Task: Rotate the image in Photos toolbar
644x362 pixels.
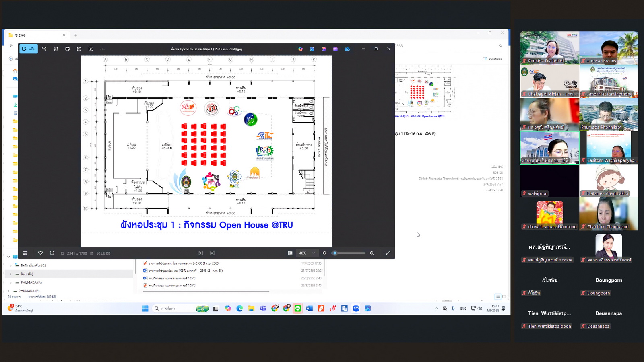Action: tap(44, 49)
